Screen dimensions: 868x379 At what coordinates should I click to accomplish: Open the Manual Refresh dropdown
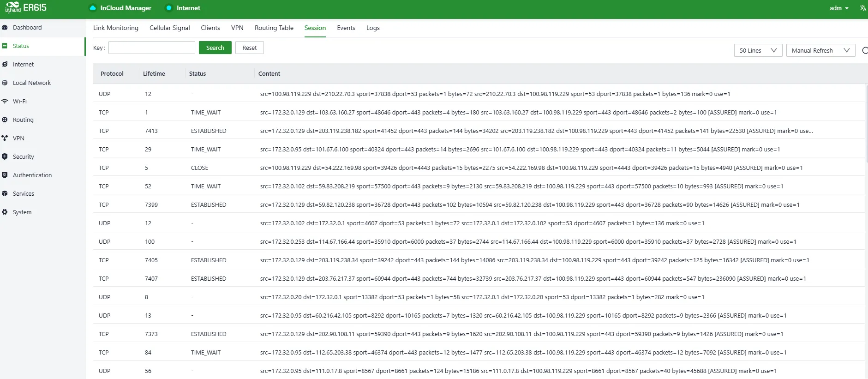point(820,50)
